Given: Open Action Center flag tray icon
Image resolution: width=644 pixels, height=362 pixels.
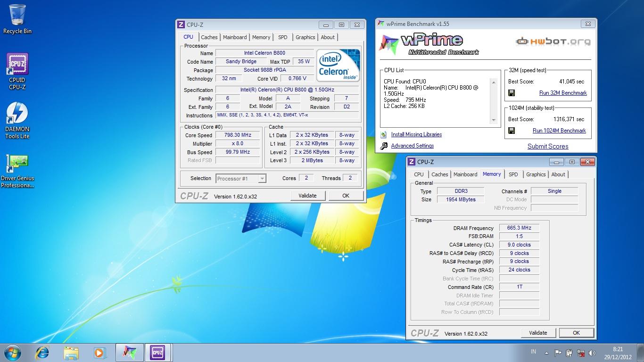Looking at the screenshot, I should [x=558, y=353].
